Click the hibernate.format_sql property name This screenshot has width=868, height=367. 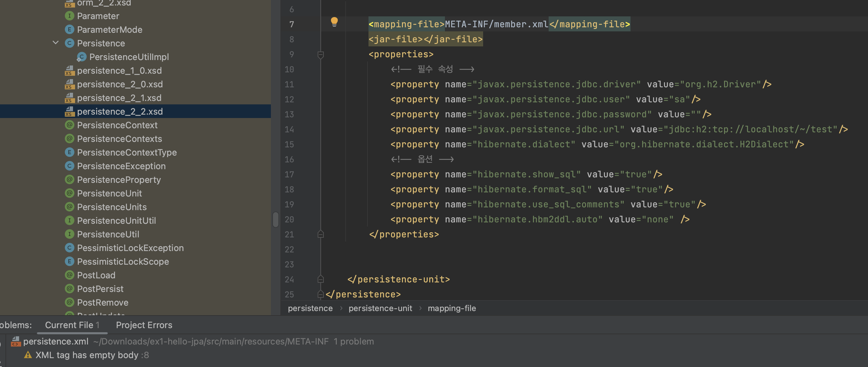pyautogui.click(x=532, y=189)
